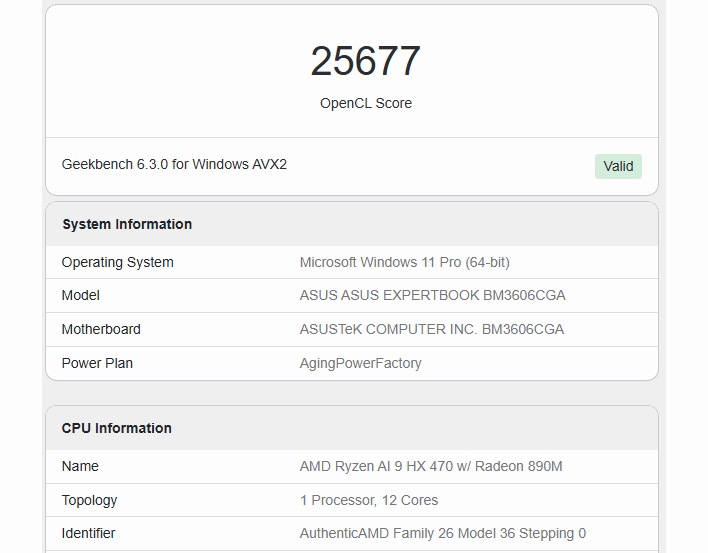
Task: Click the Name label in CPU Information
Action: 80,466
